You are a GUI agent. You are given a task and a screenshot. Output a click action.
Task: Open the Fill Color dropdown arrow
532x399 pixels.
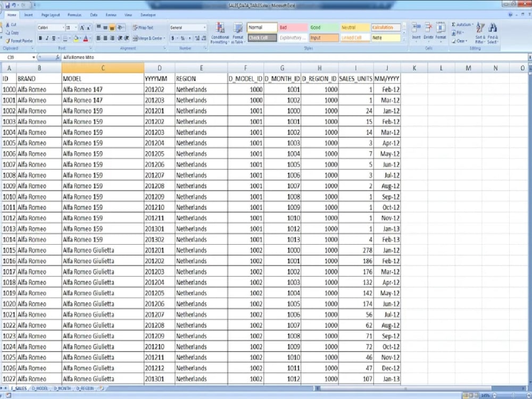(x=80, y=38)
